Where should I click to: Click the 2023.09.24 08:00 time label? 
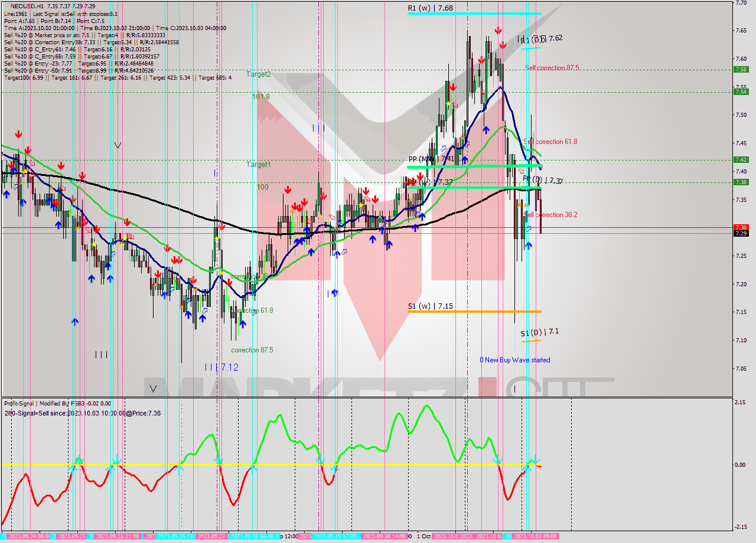pyautogui.click(x=28, y=536)
